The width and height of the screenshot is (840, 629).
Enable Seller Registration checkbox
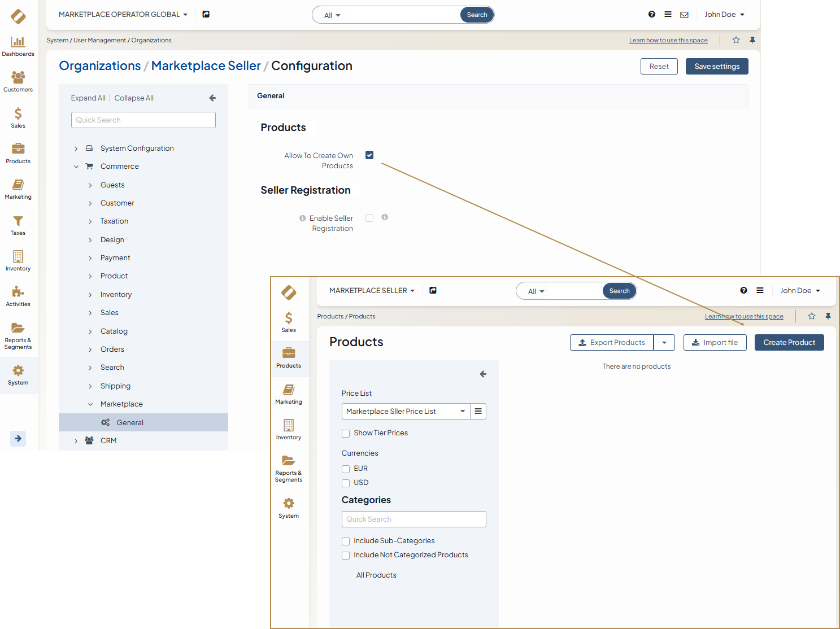[369, 218]
